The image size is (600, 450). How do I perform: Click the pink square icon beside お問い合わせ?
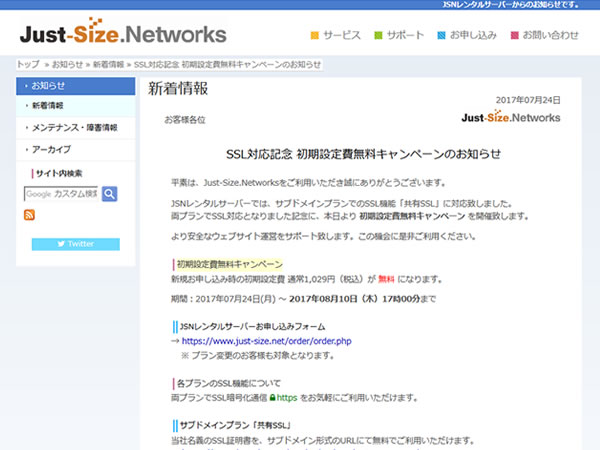[515, 36]
